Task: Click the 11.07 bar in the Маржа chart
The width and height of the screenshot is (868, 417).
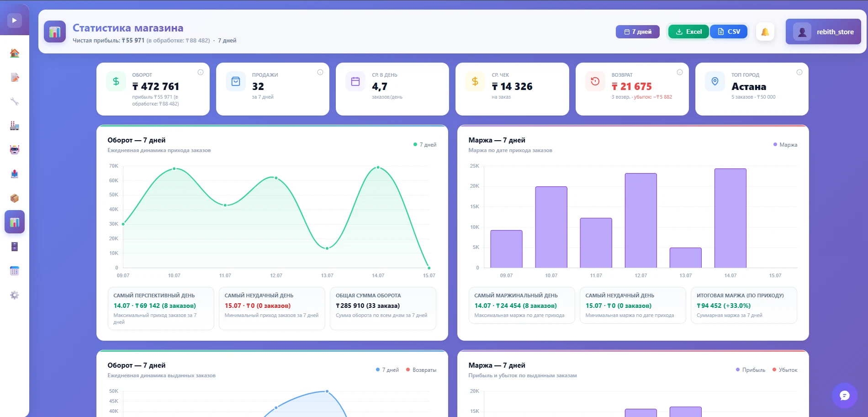Action: coord(596,243)
